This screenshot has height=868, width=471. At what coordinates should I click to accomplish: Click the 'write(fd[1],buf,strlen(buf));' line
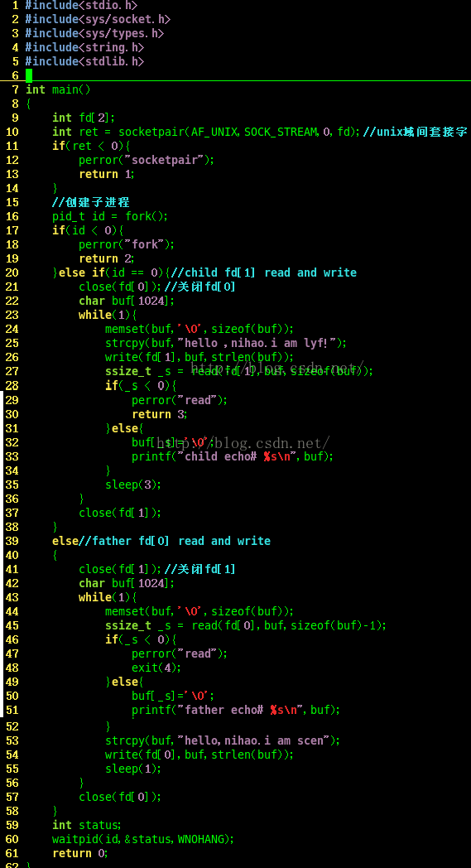(x=199, y=357)
